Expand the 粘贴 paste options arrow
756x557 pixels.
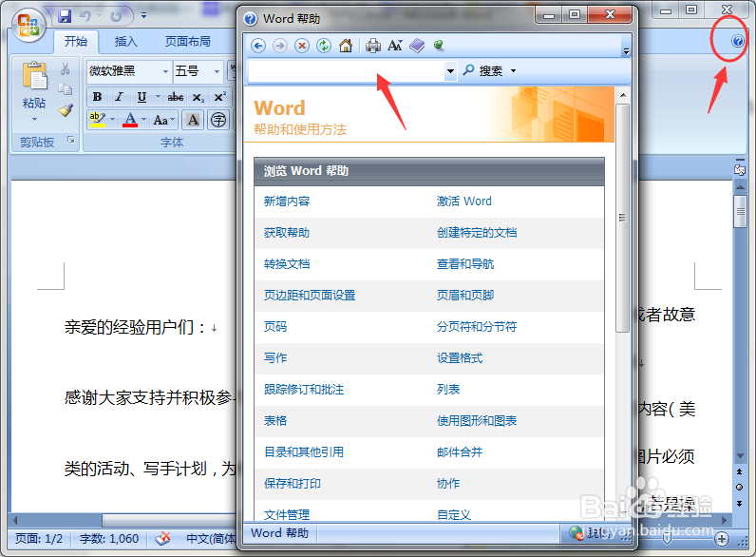[x=34, y=119]
